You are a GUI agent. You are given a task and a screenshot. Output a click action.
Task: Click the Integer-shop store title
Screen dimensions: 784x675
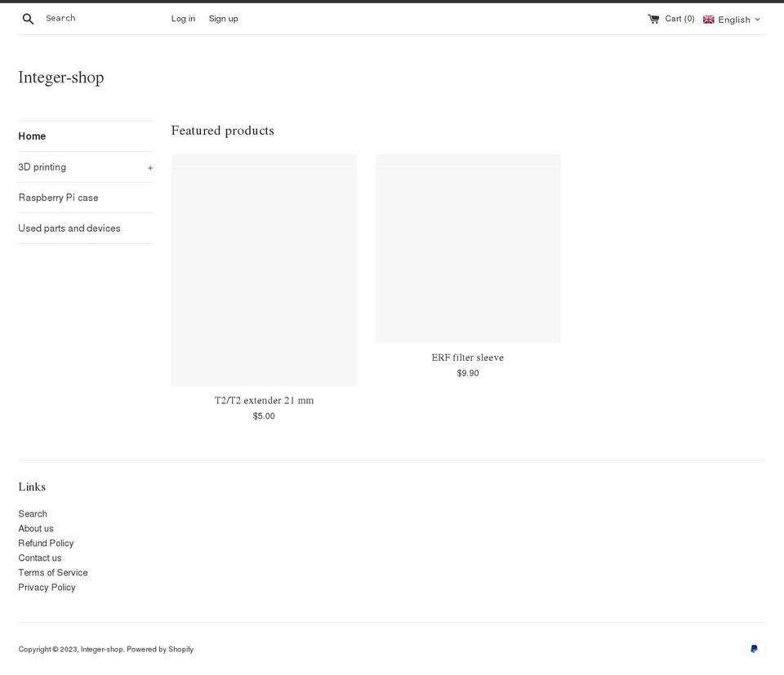click(60, 77)
